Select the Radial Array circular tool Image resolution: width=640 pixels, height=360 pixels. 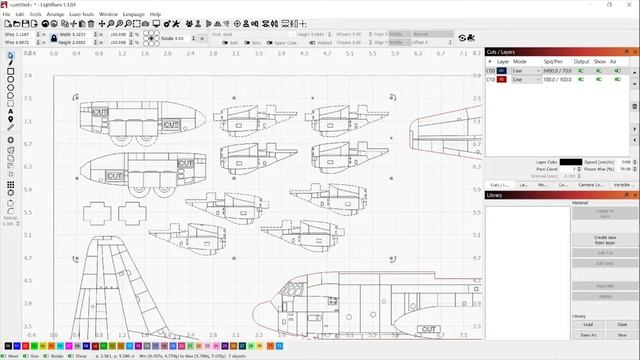click(x=11, y=193)
